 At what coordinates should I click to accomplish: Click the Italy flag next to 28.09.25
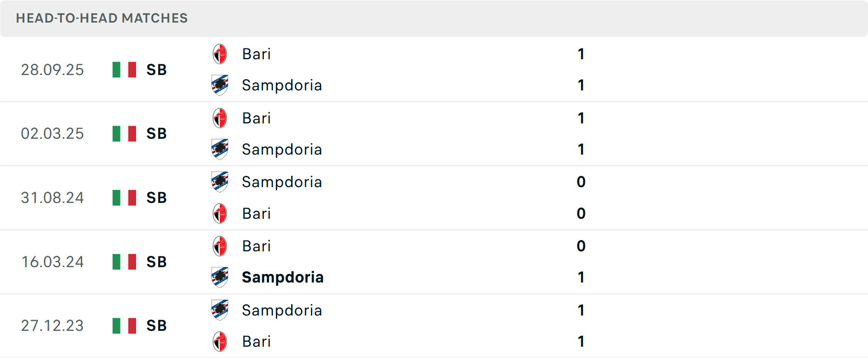click(x=124, y=70)
